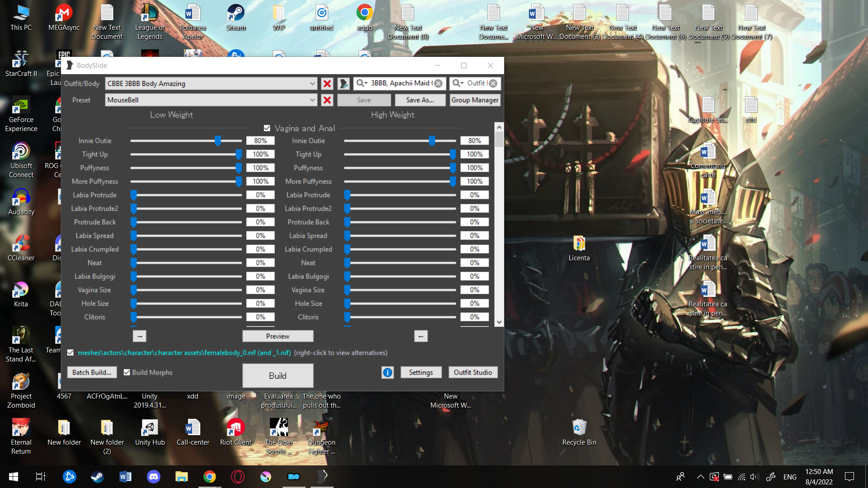868x488 pixels.
Task: Open the Preview window
Action: 278,336
